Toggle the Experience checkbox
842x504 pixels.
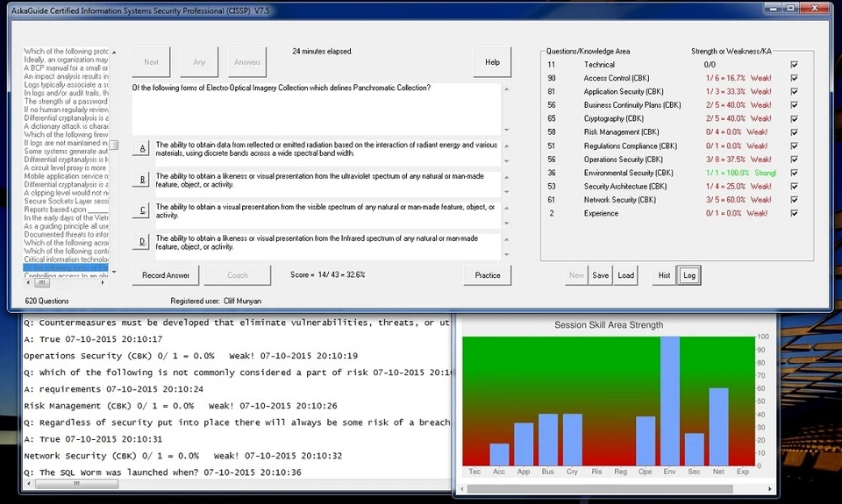coord(795,213)
